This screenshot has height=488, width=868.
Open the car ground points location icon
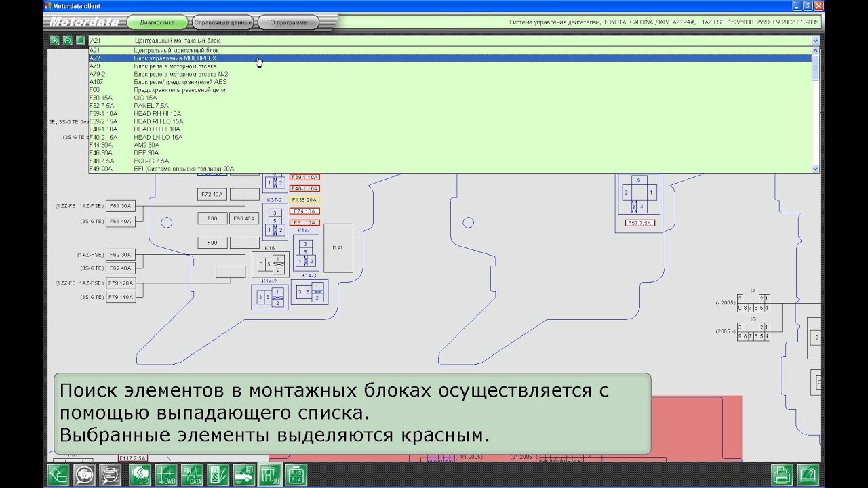[x=243, y=474]
